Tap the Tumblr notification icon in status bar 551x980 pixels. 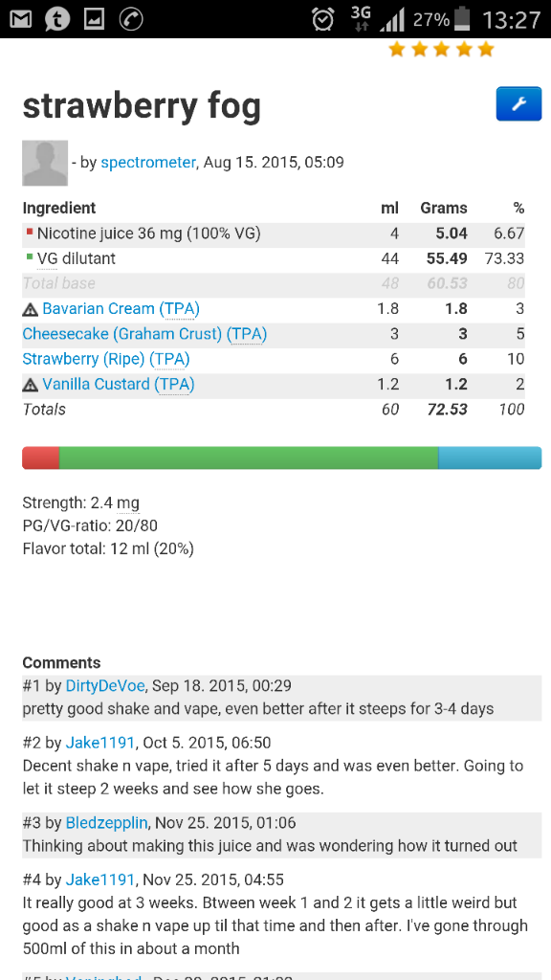tap(57, 20)
